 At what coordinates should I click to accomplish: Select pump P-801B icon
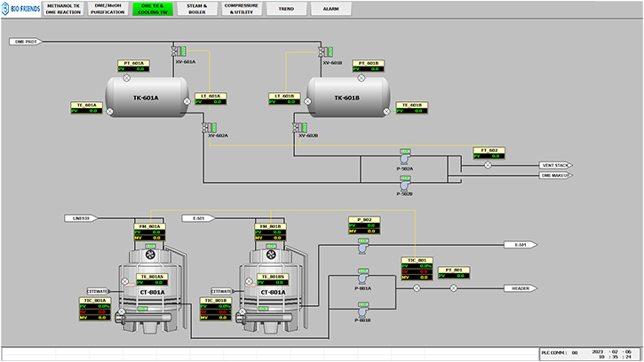pos(362,312)
